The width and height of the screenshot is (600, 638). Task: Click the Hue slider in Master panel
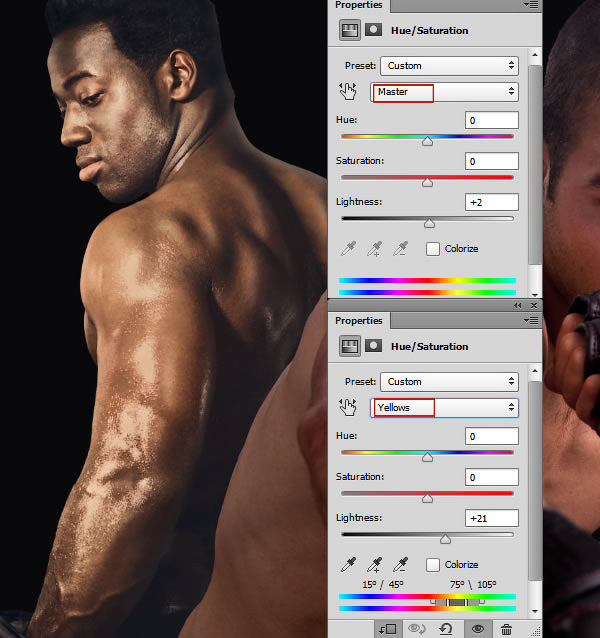coord(428,141)
